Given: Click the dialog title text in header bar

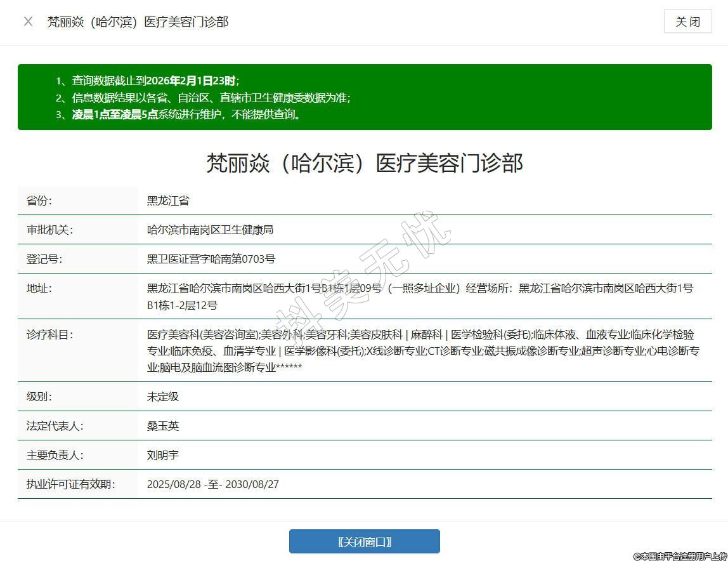Looking at the screenshot, I should (x=138, y=22).
